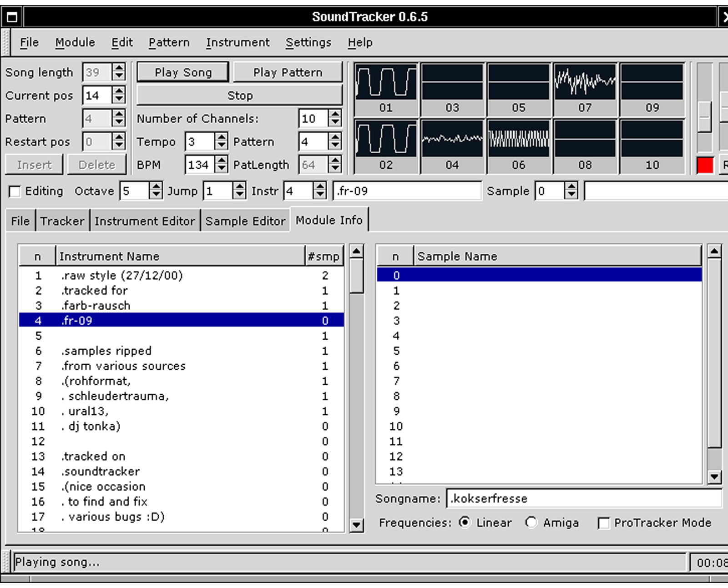The height and width of the screenshot is (588, 728).
Task: Click the BPM value field
Action: pos(200,165)
